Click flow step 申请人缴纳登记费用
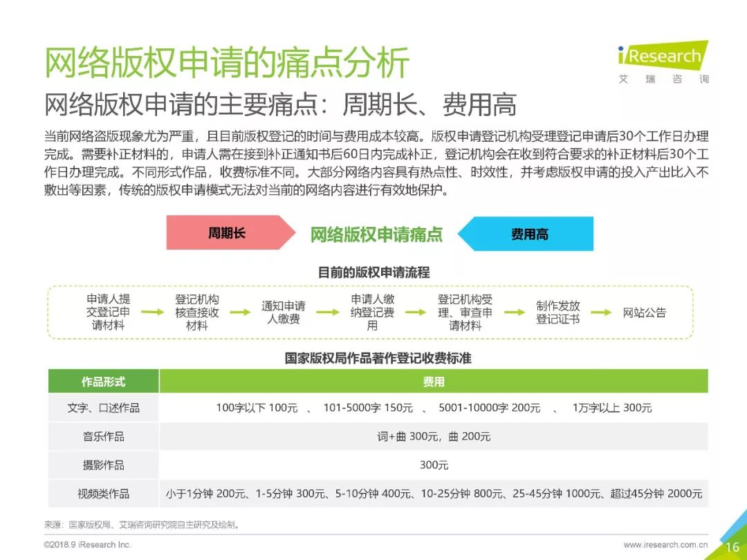 [373, 312]
